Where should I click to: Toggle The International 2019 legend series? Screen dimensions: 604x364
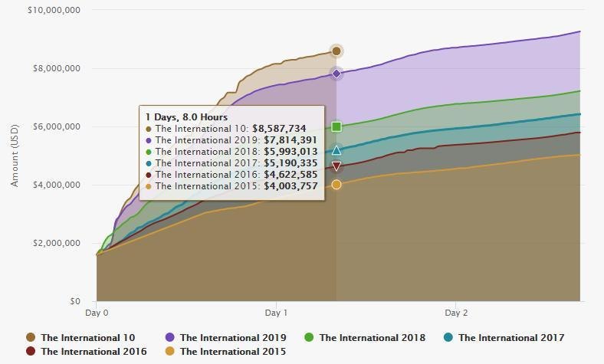click(x=225, y=338)
